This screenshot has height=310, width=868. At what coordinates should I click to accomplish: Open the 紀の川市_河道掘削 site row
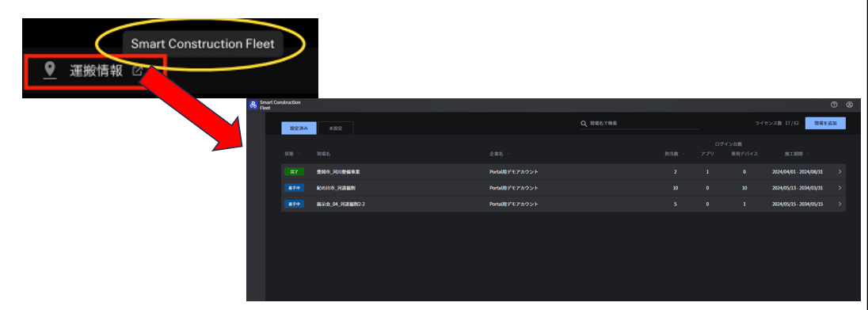point(564,188)
